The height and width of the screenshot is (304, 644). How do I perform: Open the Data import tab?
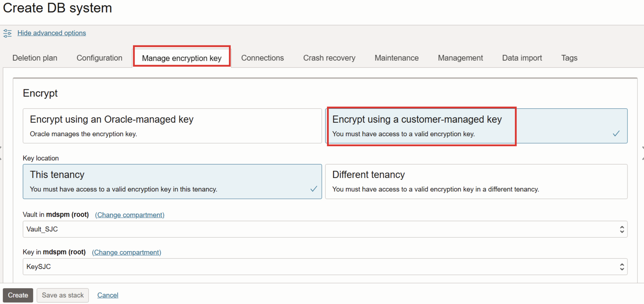[522, 58]
